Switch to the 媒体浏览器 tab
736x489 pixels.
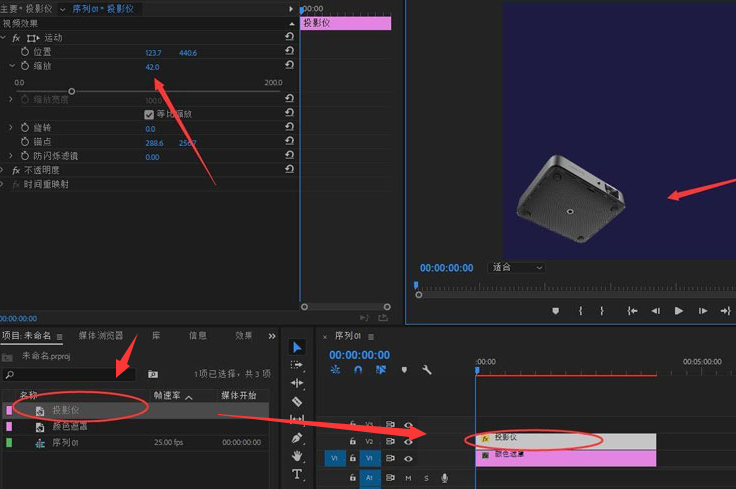[x=101, y=336]
